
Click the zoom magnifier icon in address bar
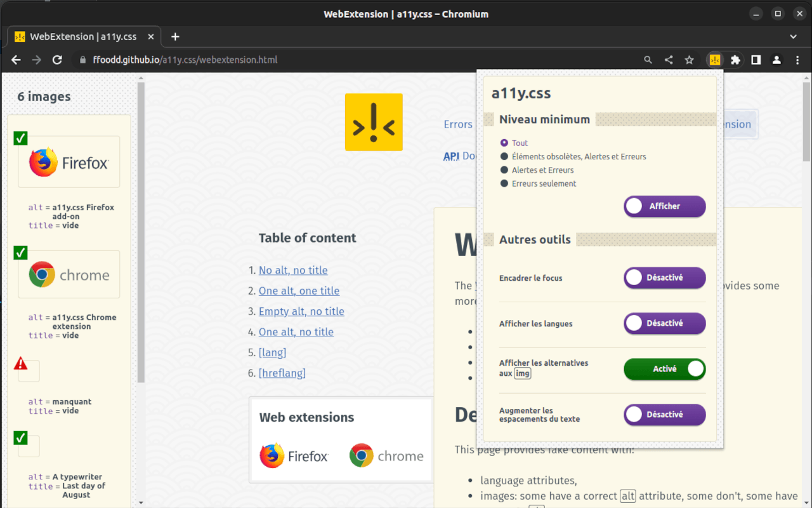point(648,60)
